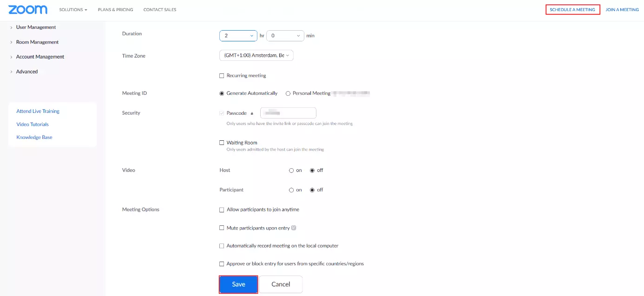Click the Zoom logo
This screenshot has width=644, height=296.
28,10
